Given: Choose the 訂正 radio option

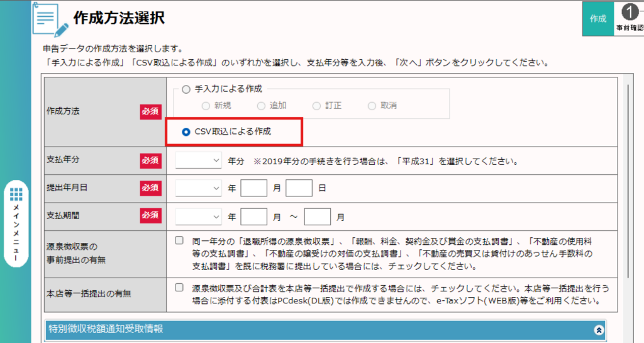Looking at the screenshot, I should (316, 106).
